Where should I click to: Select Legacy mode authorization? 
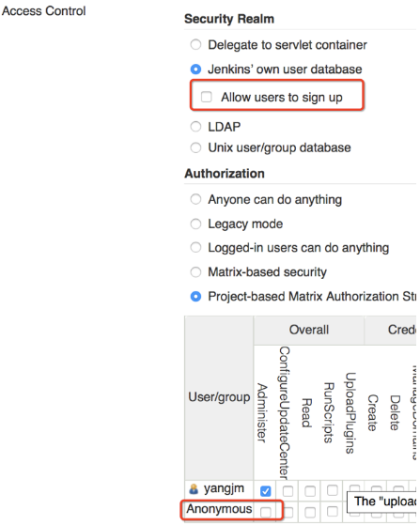point(195,224)
